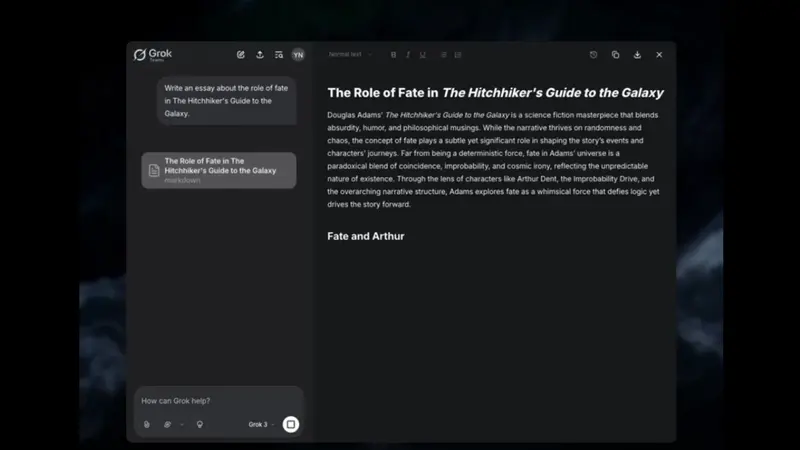The width and height of the screenshot is (800, 450).
Task: Open the chat history search icon
Action: click(x=279, y=55)
